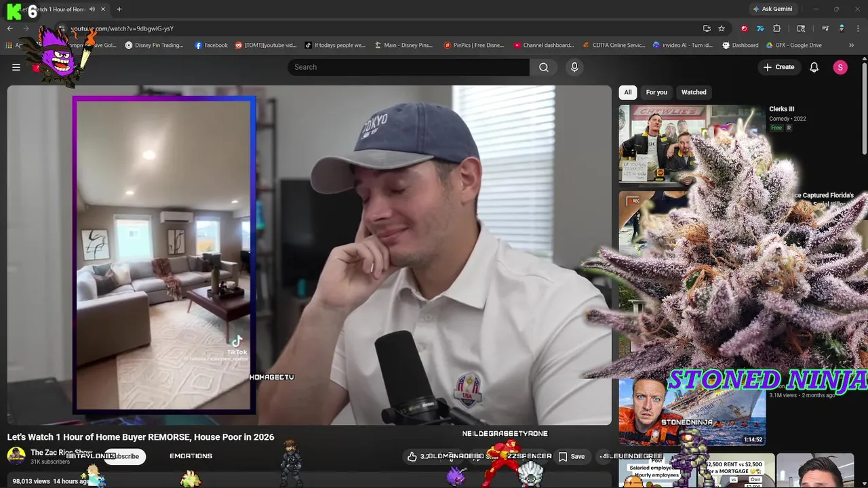Open the Facebook bookmark
Screen dimensions: 868x488
[211, 45]
